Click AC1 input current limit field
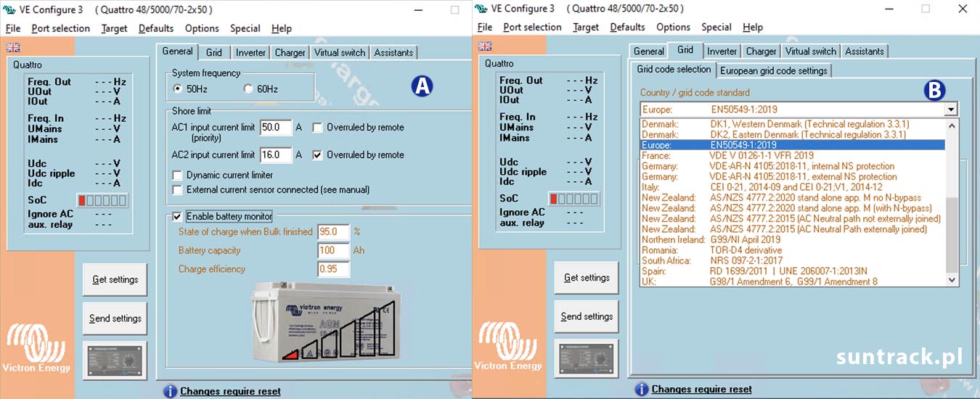 tap(276, 127)
